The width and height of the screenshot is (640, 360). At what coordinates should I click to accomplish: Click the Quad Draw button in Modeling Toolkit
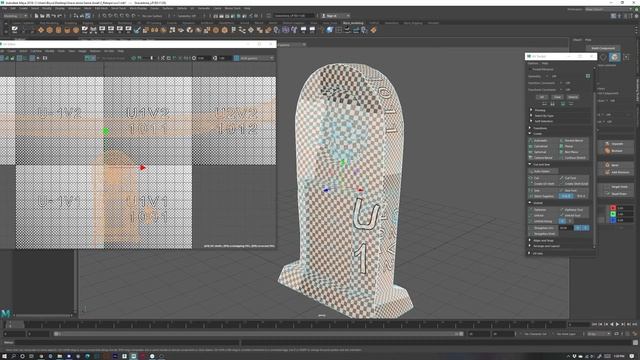point(616,194)
